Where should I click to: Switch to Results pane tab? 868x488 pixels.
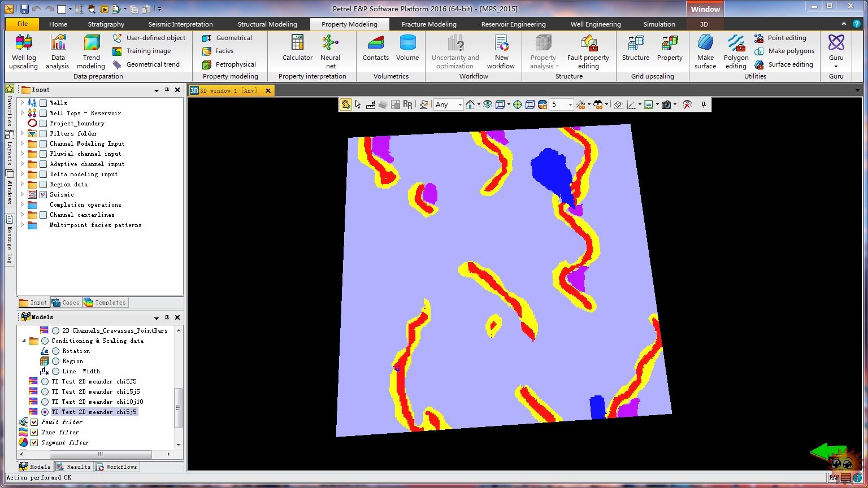pos(73,467)
